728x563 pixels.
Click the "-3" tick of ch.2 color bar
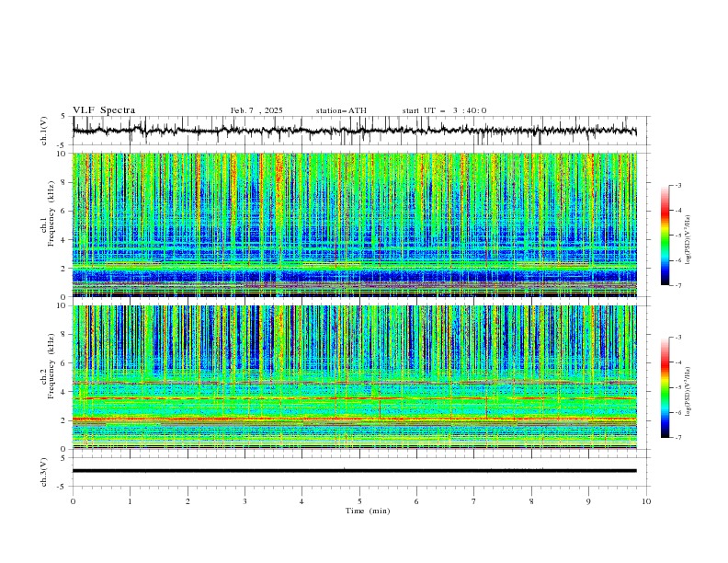pos(678,338)
